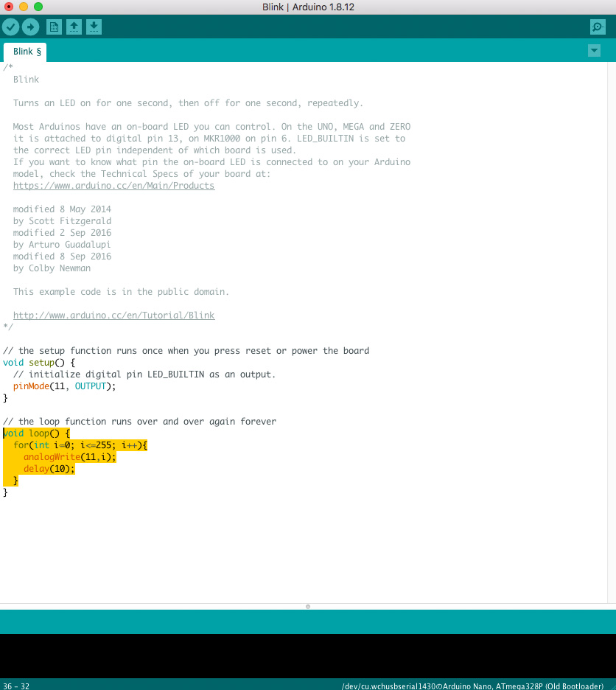Click the 'by Colby Newman' comment line
The image size is (616, 690).
click(52, 268)
